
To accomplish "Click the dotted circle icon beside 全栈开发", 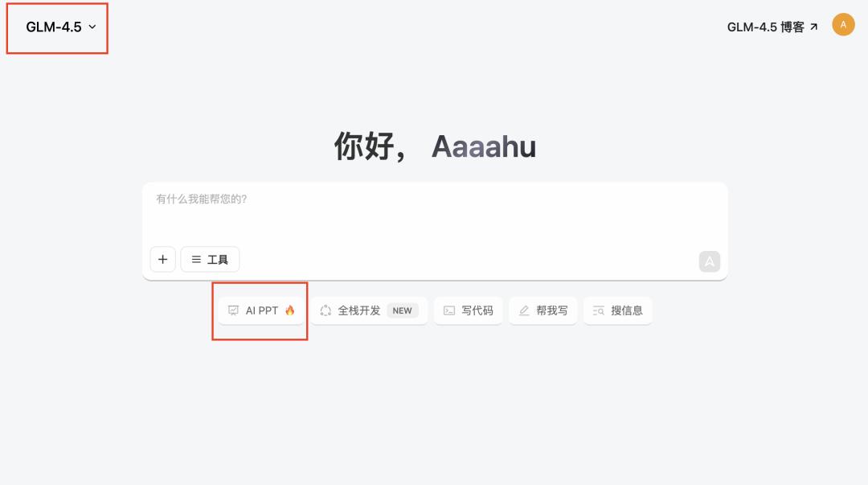I will [x=325, y=310].
